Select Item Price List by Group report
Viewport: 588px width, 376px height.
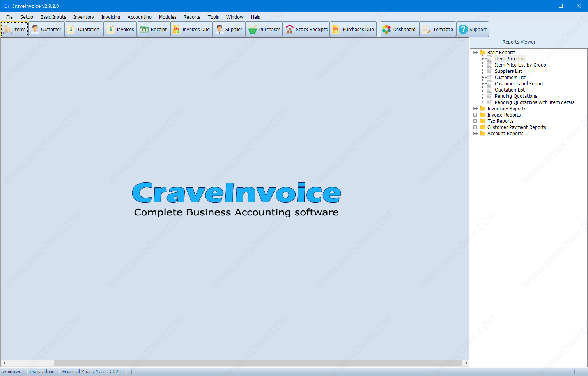coord(520,65)
